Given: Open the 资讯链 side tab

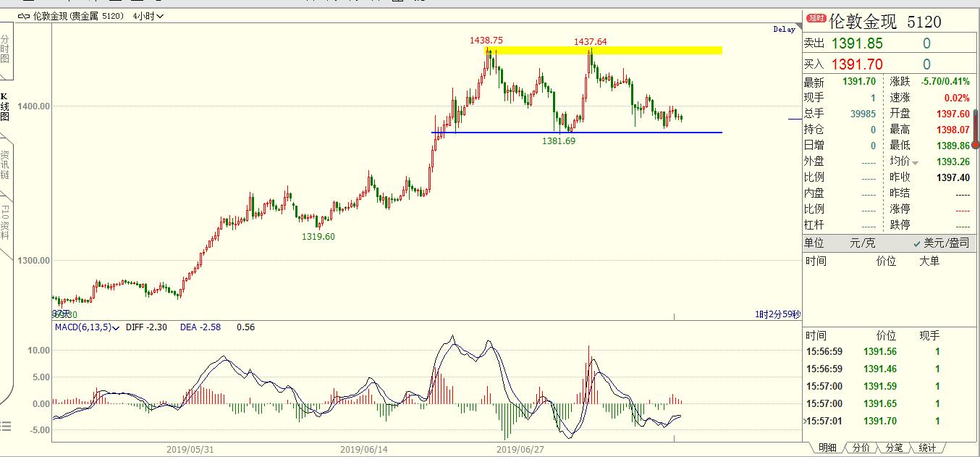Looking at the screenshot, I should pyautogui.click(x=5, y=166).
